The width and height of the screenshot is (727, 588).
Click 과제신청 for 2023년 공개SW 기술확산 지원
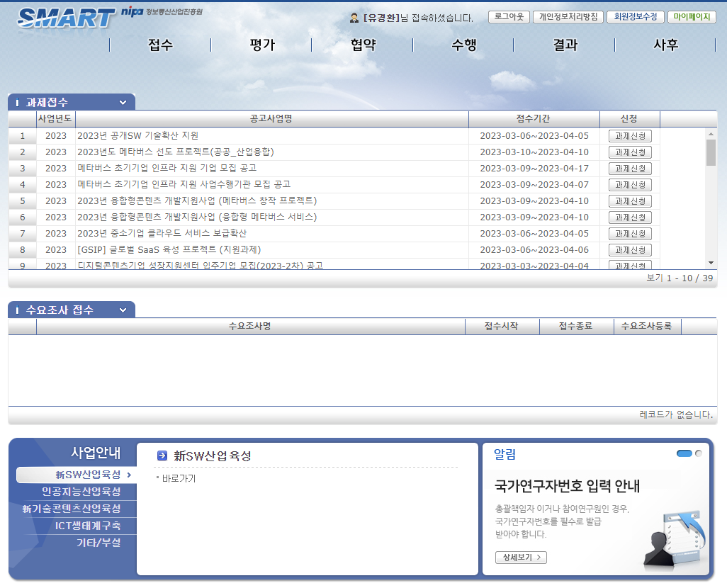click(630, 136)
